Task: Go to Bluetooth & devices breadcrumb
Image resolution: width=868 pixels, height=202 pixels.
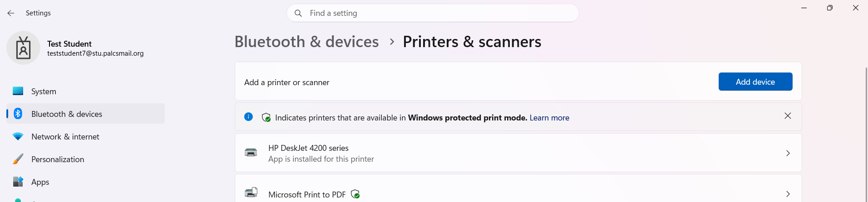Action: (x=306, y=42)
